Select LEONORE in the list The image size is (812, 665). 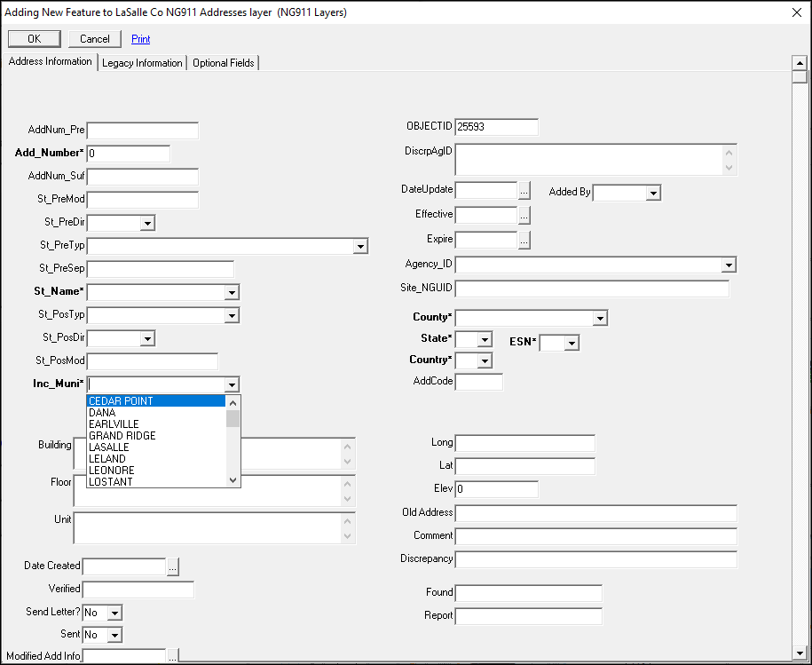[156, 471]
